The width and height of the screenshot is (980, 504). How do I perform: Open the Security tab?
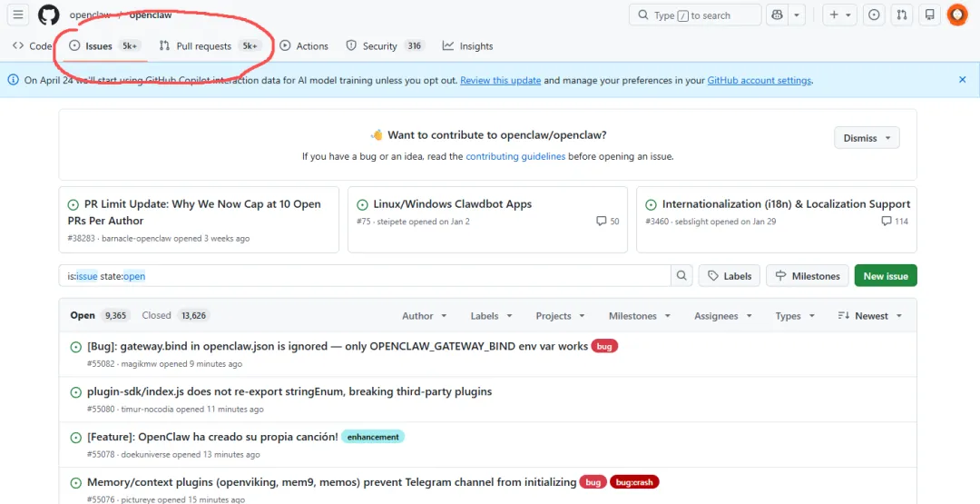point(385,45)
